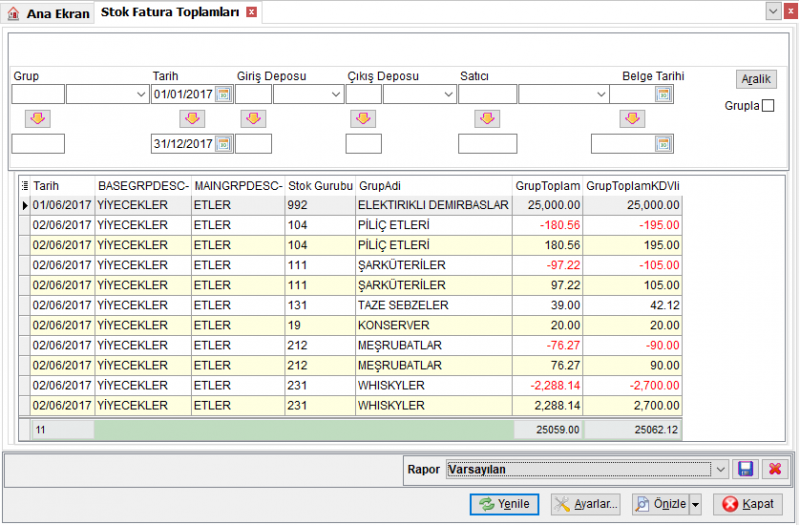Switch to the Ana Ekran tab

(x=48, y=13)
